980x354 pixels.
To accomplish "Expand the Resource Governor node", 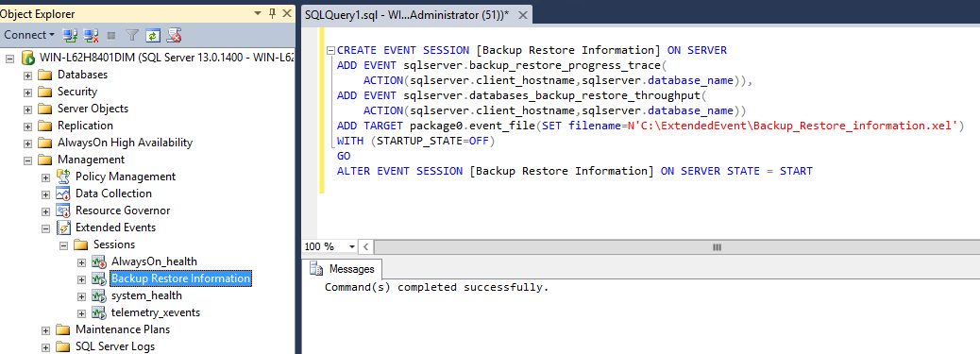I will [x=45, y=211].
